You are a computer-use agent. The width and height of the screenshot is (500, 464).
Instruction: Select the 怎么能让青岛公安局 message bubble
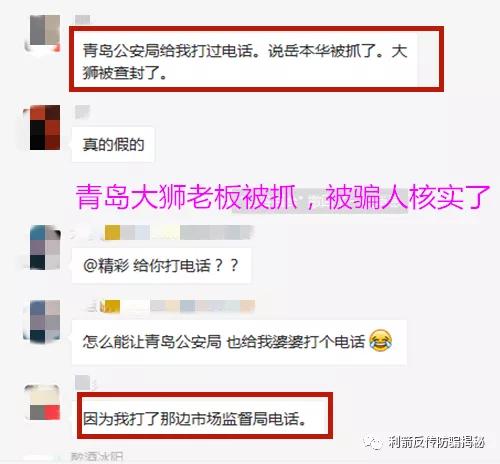click(x=239, y=342)
